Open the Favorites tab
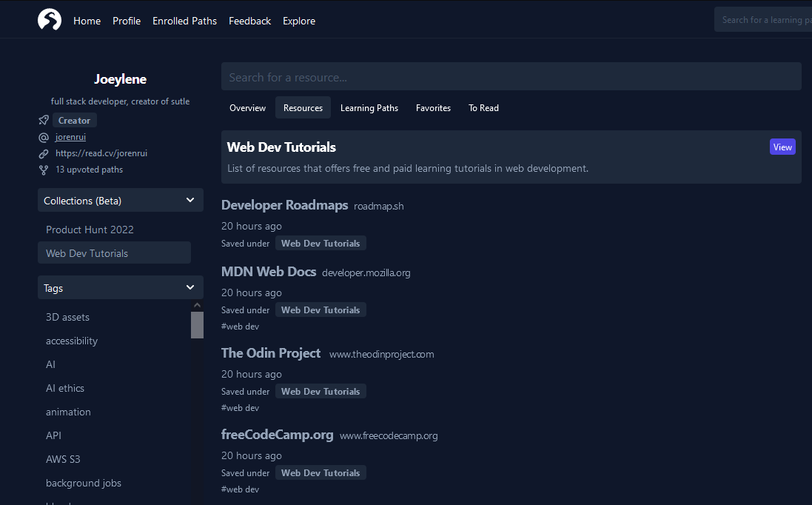812x505 pixels. pyautogui.click(x=434, y=107)
